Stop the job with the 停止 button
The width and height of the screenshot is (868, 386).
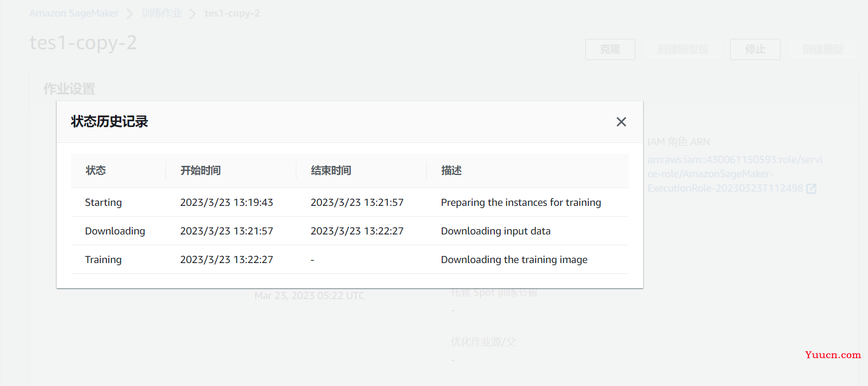[x=755, y=49]
